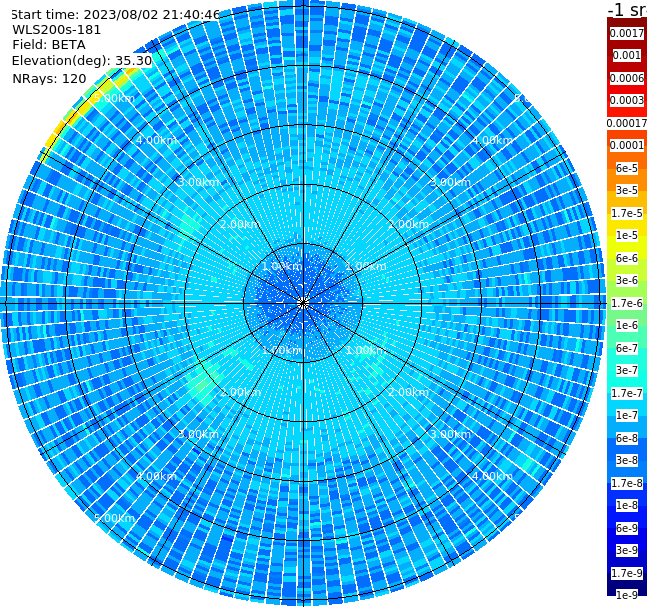Select the 1.7e-6 colorbar label
Screen dimensions: 647x607
(627, 303)
